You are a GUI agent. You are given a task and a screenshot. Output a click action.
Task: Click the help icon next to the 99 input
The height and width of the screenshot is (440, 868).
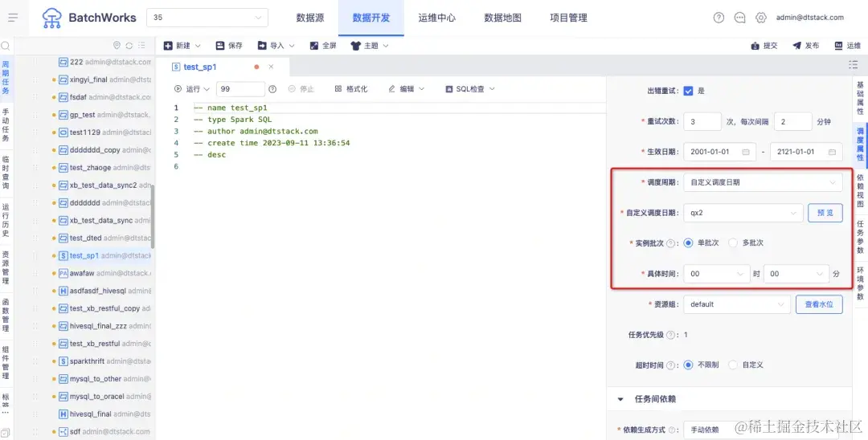coord(272,89)
